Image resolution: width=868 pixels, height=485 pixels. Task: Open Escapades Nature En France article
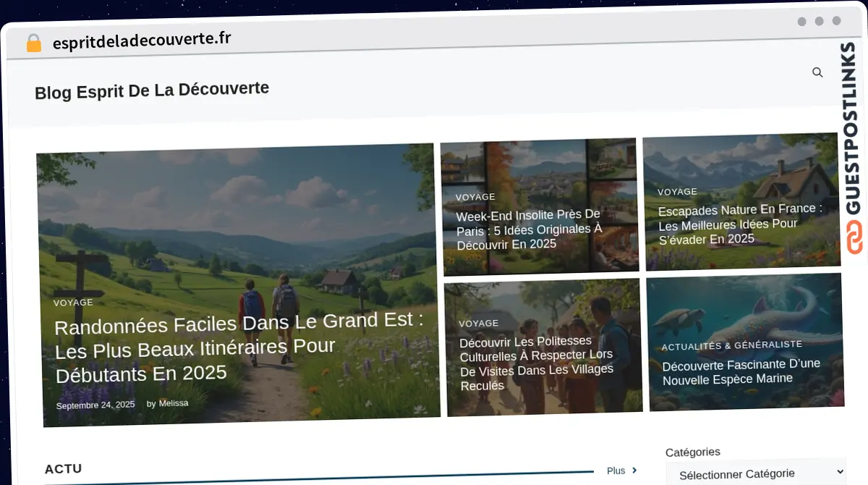pyautogui.click(x=739, y=224)
